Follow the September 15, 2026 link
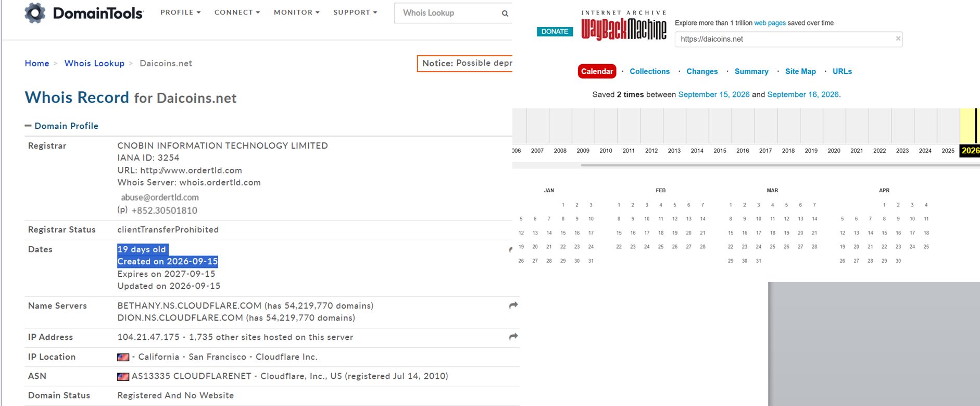The height and width of the screenshot is (406, 980). click(714, 94)
